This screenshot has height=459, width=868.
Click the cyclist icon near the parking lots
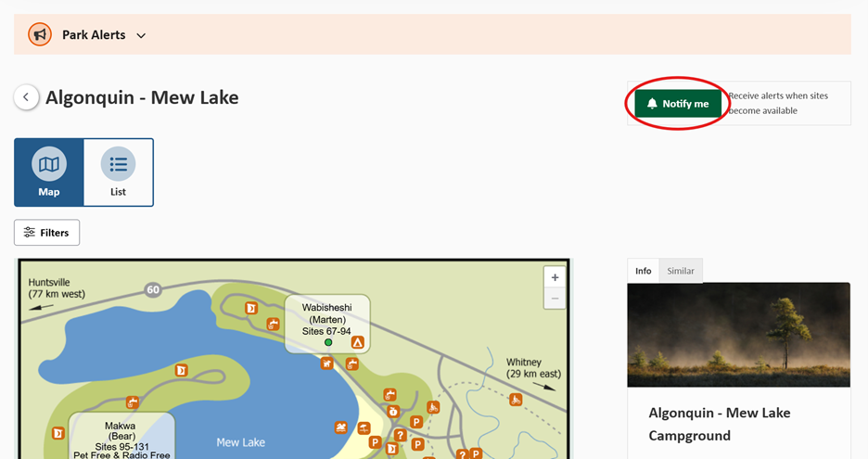433,408
